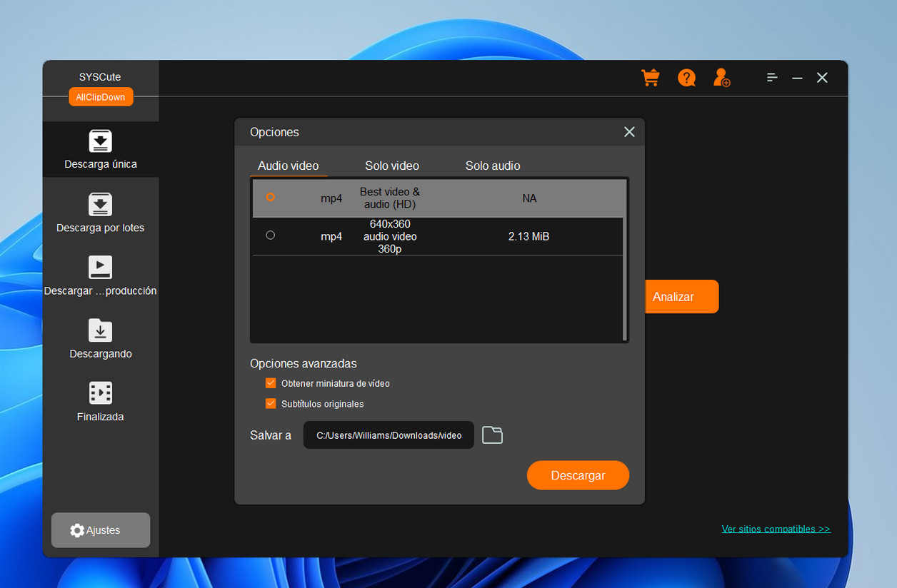The width and height of the screenshot is (897, 588).
Task: Click the orange help question mark icon
Action: click(x=686, y=78)
